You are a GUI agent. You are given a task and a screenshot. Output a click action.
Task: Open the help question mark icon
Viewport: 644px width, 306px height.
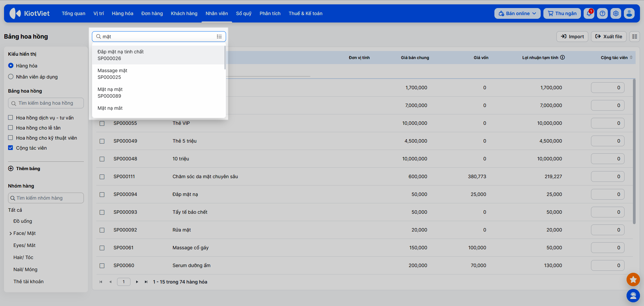[602, 13]
